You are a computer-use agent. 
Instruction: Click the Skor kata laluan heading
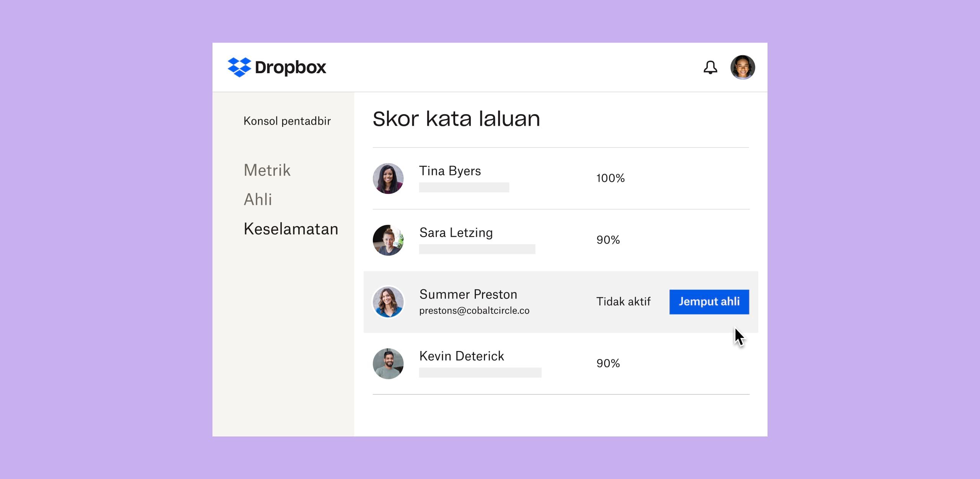(456, 119)
